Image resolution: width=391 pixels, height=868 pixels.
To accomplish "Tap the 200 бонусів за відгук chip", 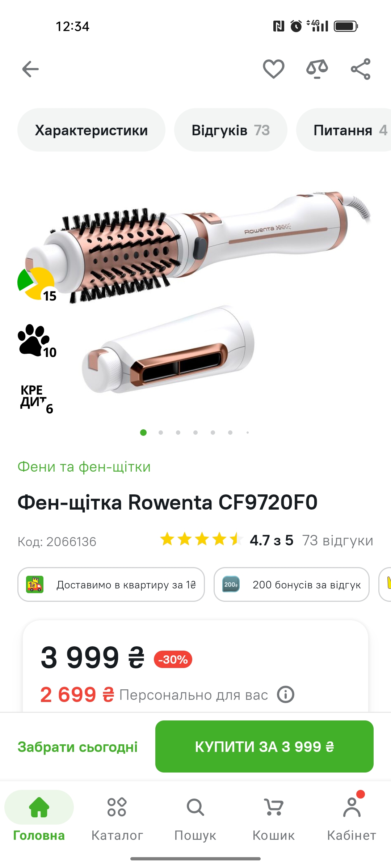I will pos(291,584).
